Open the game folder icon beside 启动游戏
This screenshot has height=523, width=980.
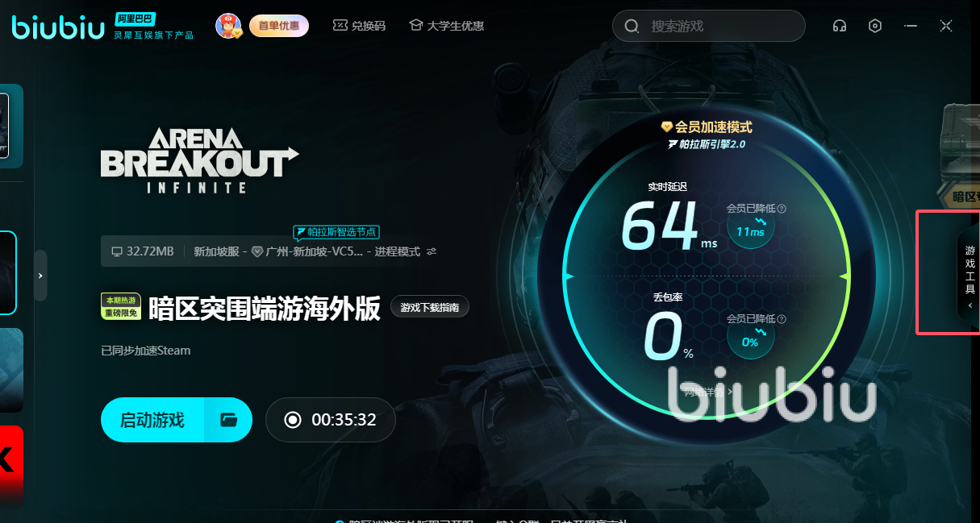click(228, 420)
